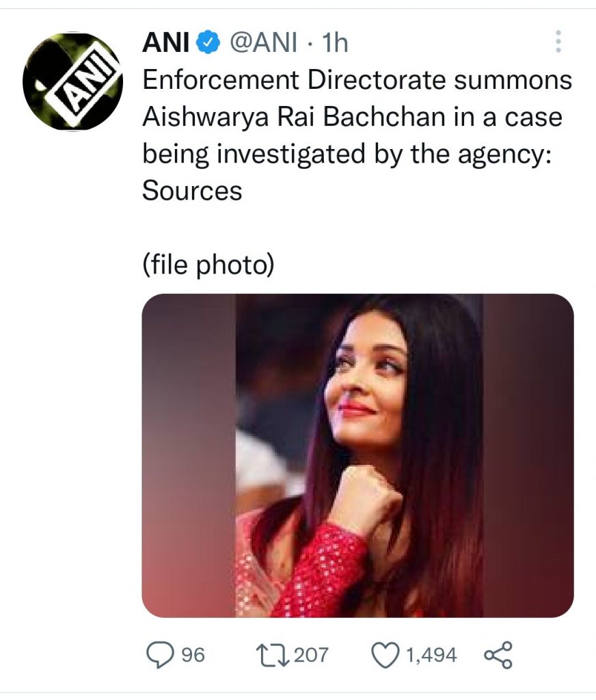Open the ANI profile avatar
Viewport: 596px width, 700px height.
pos(73,81)
